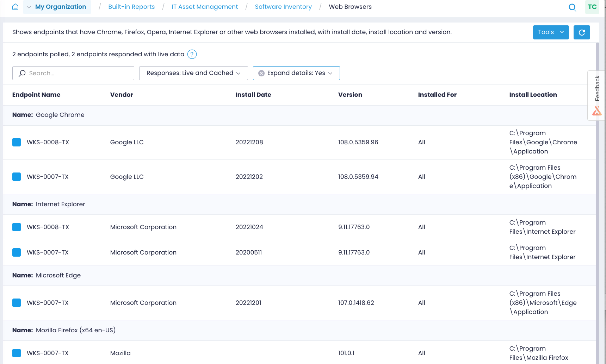Check the WKS-0007-TX Microsoft Edge row
This screenshot has height=364, width=606.
(x=17, y=302)
